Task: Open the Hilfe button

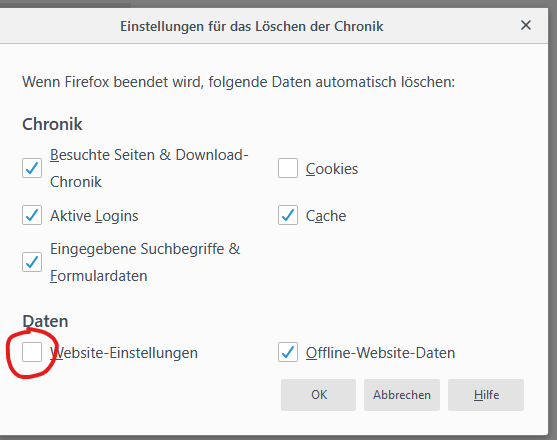Action: (486, 395)
